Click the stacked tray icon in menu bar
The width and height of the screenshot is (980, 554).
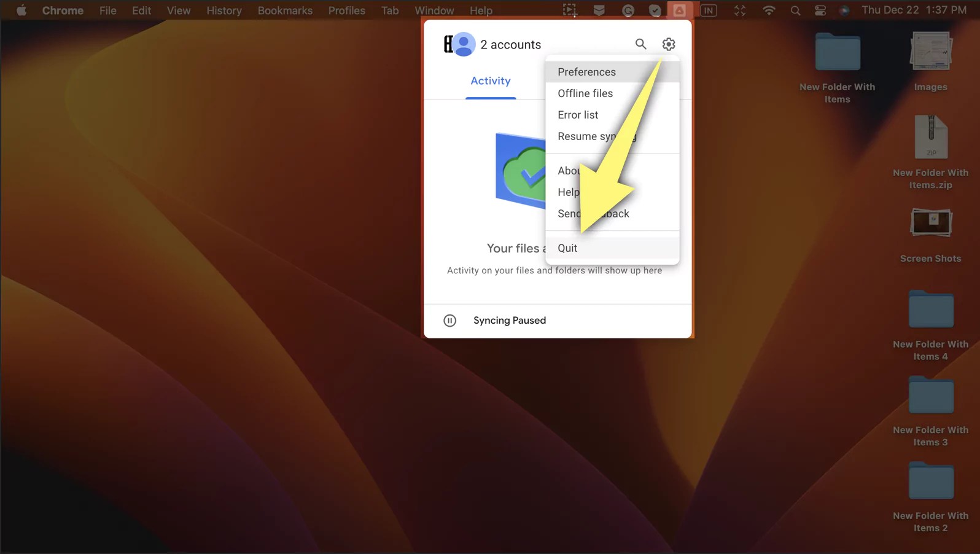point(599,10)
